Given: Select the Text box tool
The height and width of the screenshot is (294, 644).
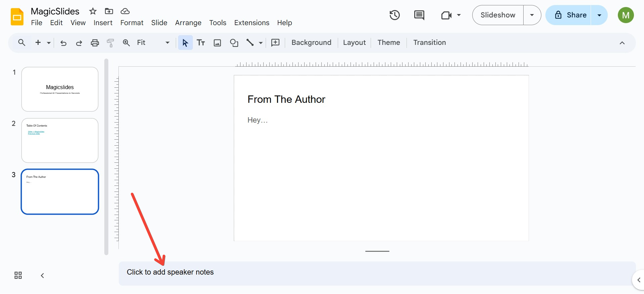Looking at the screenshot, I should click(x=201, y=43).
